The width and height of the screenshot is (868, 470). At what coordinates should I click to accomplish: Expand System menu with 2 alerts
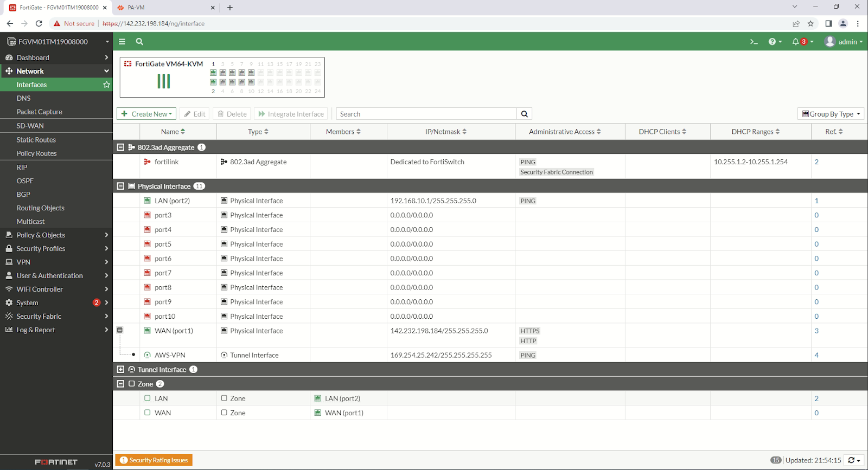[56, 302]
